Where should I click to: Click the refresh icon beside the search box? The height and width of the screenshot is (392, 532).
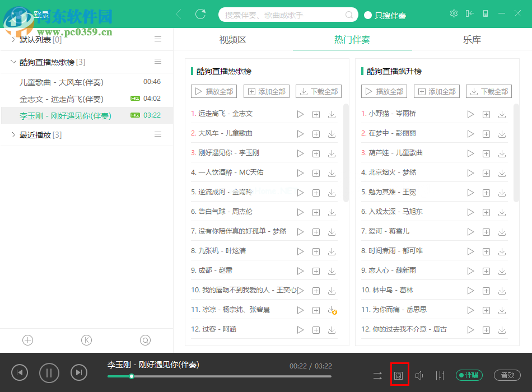pos(200,15)
